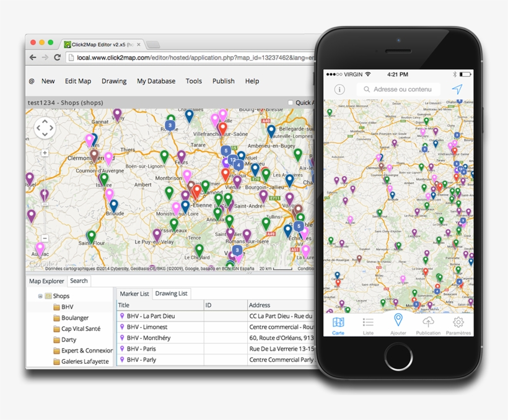
Task: Click Rue De La Verrerie address cell
Action: [281, 349]
